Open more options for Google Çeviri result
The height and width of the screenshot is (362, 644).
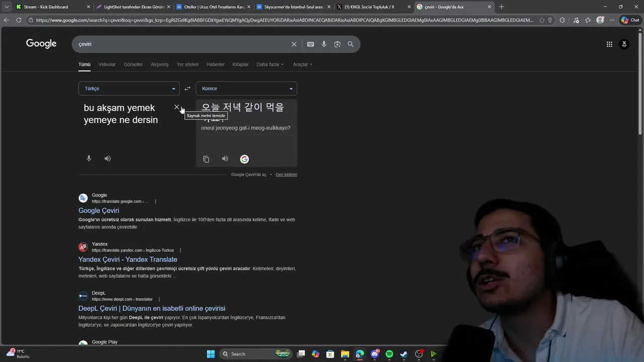point(155,202)
